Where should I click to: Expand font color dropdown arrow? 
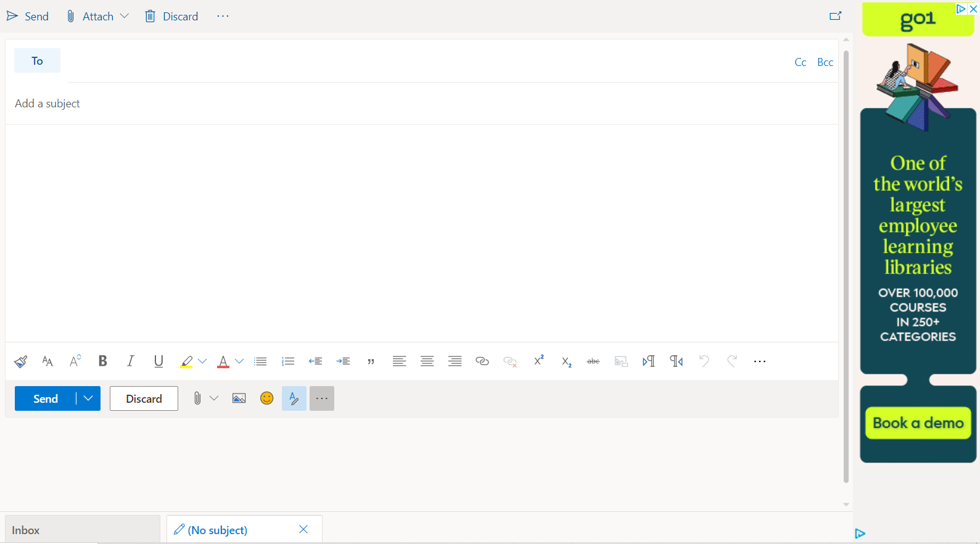coord(239,361)
